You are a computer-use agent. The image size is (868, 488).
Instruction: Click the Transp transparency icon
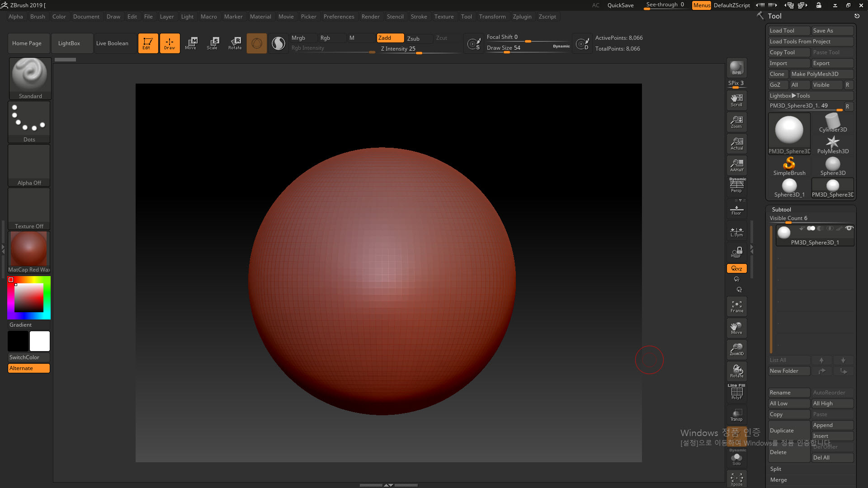click(736, 415)
